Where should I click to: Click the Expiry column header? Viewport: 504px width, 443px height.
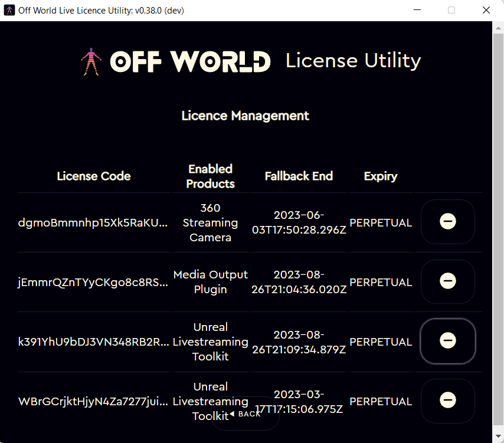pos(381,176)
